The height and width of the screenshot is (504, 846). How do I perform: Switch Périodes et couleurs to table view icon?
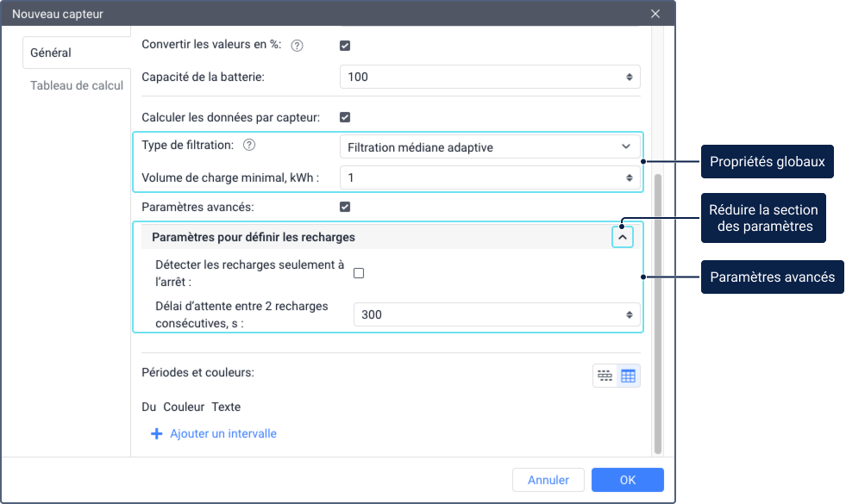click(x=628, y=376)
